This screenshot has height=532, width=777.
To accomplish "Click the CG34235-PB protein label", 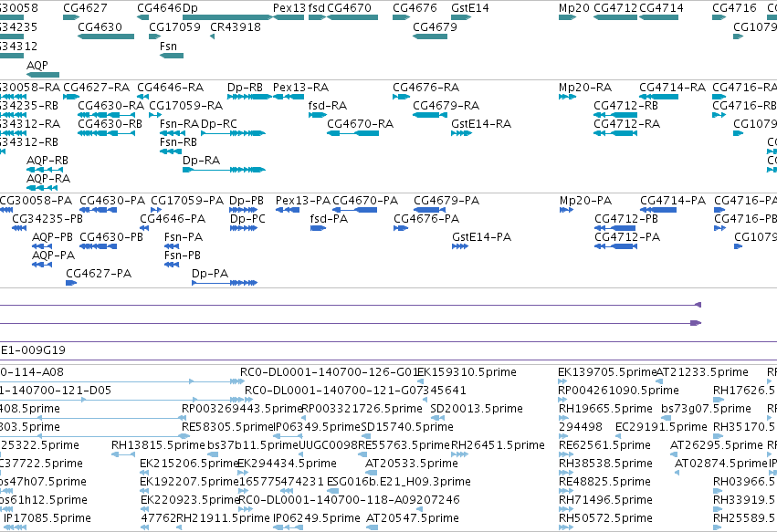I will [x=47, y=219].
